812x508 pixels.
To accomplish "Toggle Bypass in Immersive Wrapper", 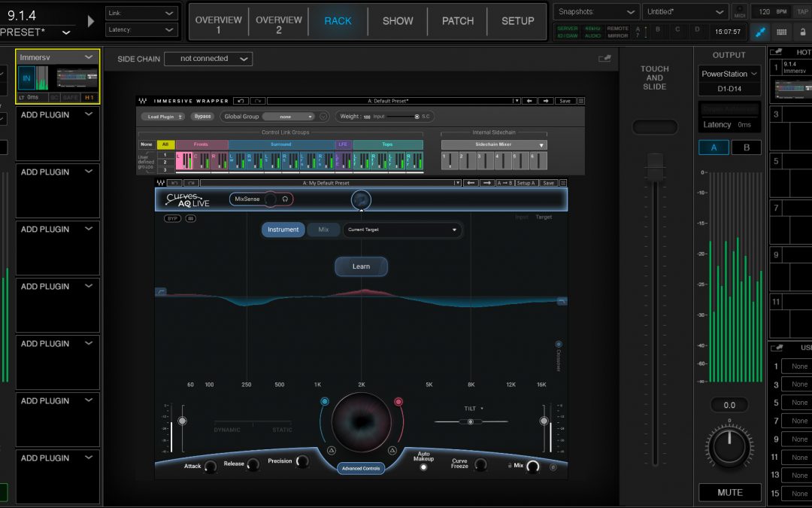I will (x=202, y=117).
